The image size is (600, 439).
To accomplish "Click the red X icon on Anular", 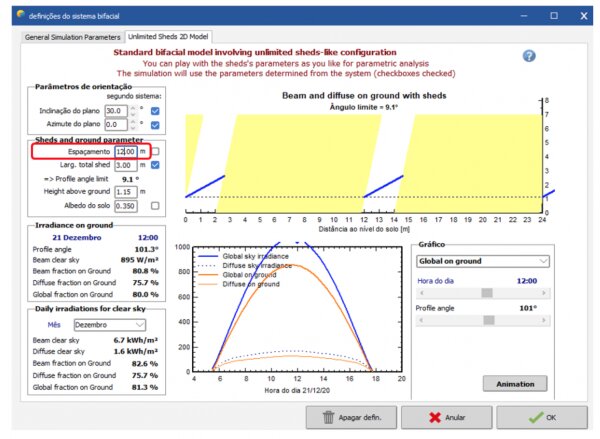I will 432,417.
